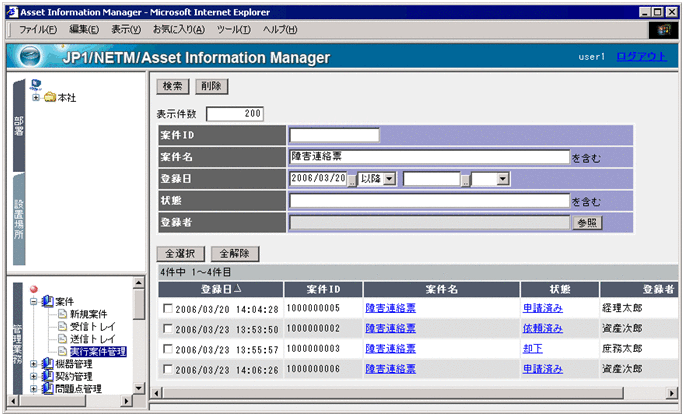
Task: Click the 本社 folder icon in tree
Action: click(49, 97)
